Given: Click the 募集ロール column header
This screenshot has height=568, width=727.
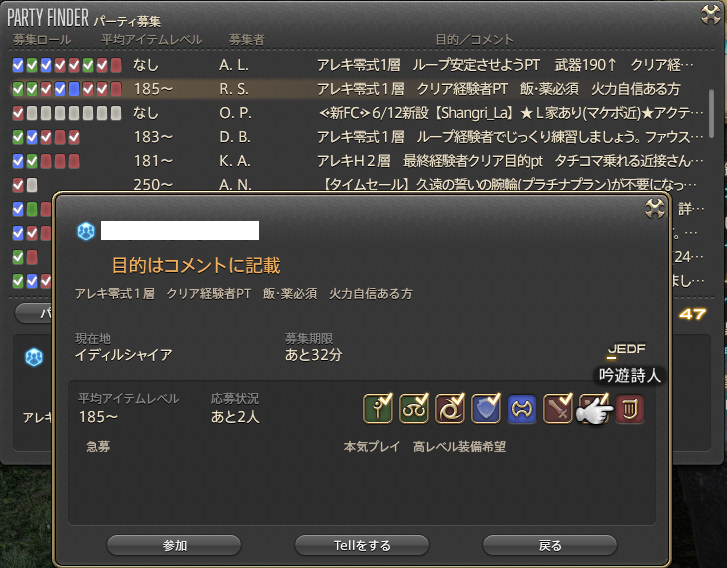Looking at the screenshot, I should (x=42, y=40).
